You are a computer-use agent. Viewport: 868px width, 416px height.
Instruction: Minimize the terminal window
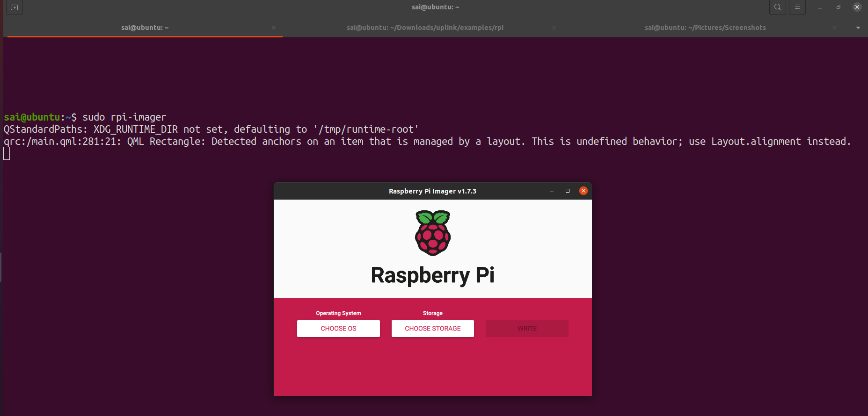[x=820, y=7]
